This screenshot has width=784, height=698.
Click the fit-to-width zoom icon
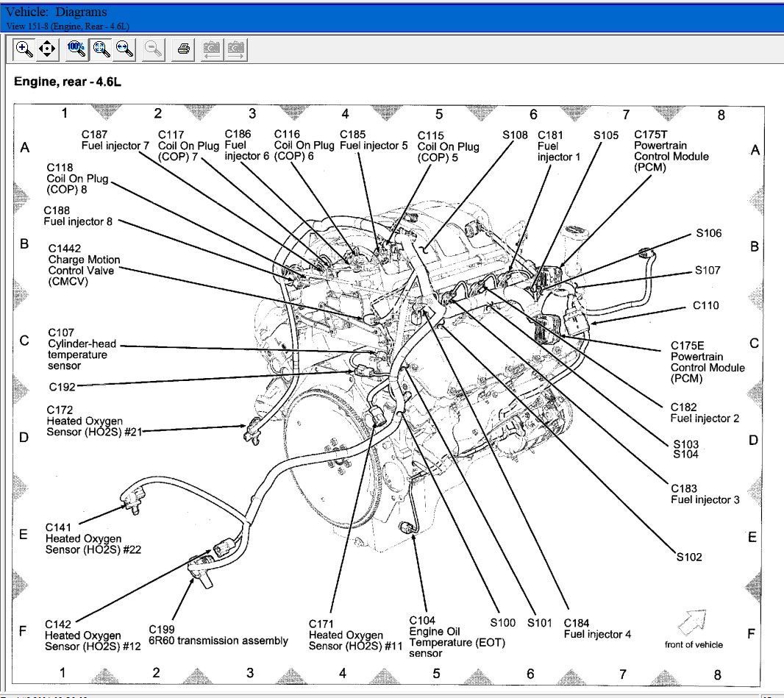point(125,49)
